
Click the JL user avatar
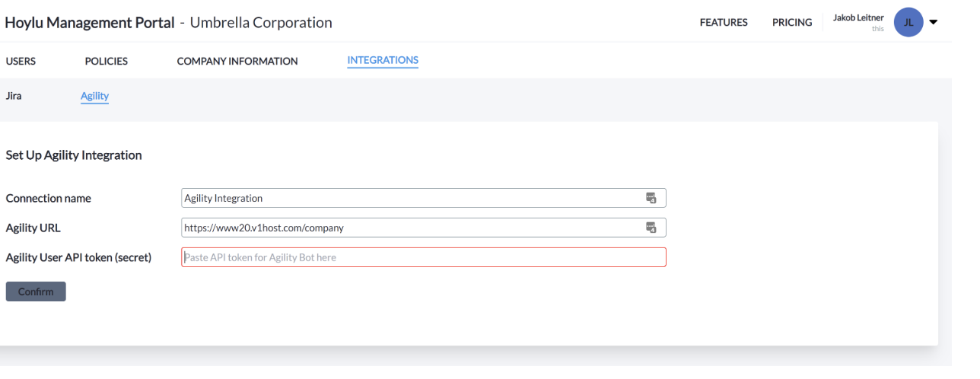click(908, 22)
